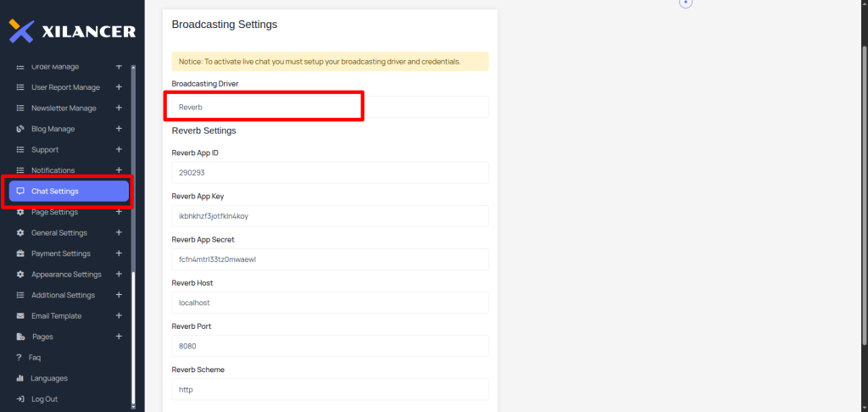
Task: Open Newsletter Manage label
Action: tap(64, 108)
